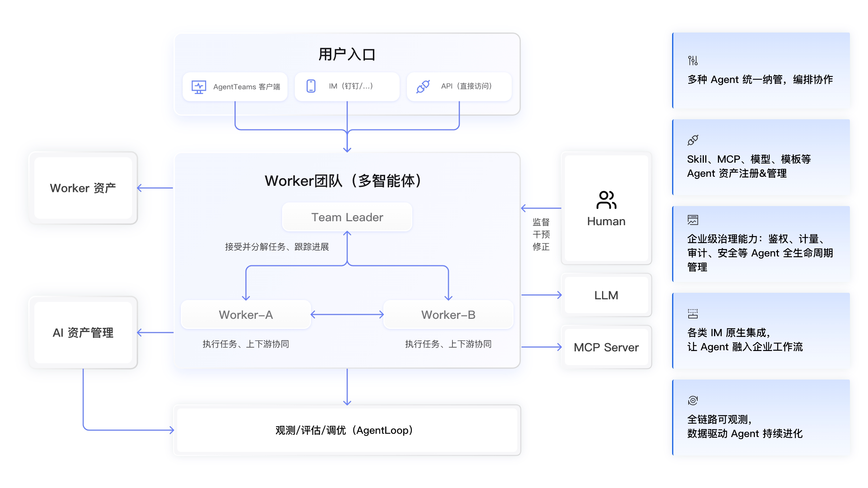Click the LLM box

click(x=607, y=295)
